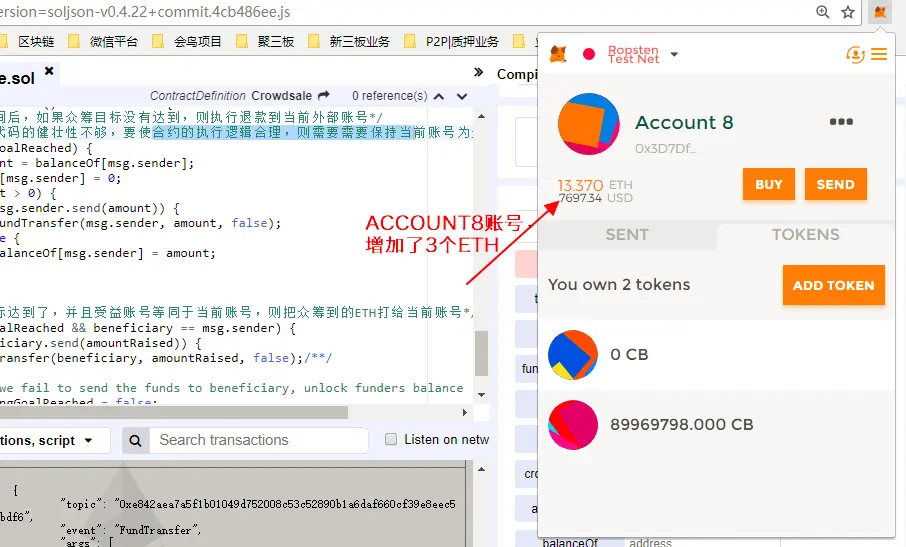
Task: Switch accounts via the orange account icon
Action: click(855, 55)
